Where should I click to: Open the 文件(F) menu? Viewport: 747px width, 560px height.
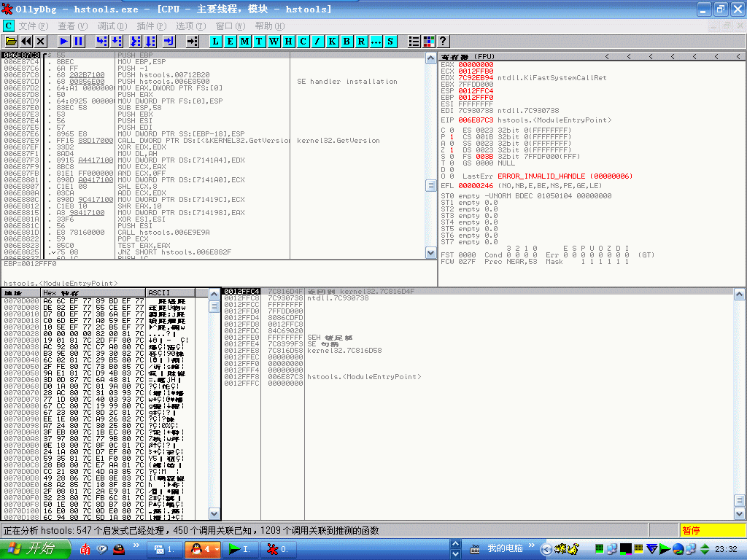34,26
